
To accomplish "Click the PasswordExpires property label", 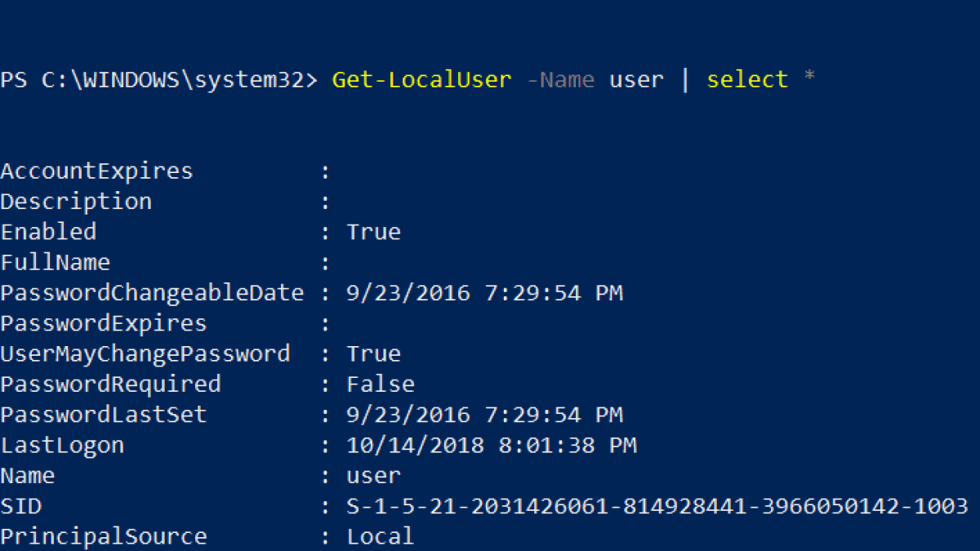I will 103,324.
